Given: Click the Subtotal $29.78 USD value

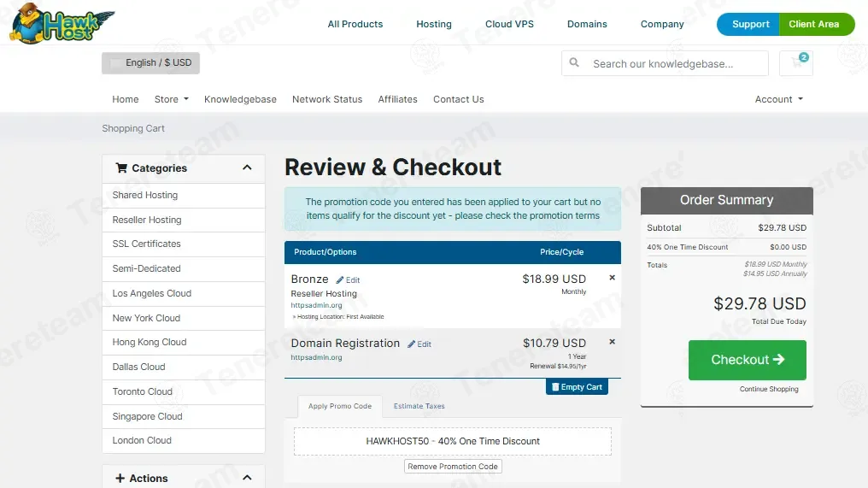Looking at the screenshot, I should (x=783, y=227).
